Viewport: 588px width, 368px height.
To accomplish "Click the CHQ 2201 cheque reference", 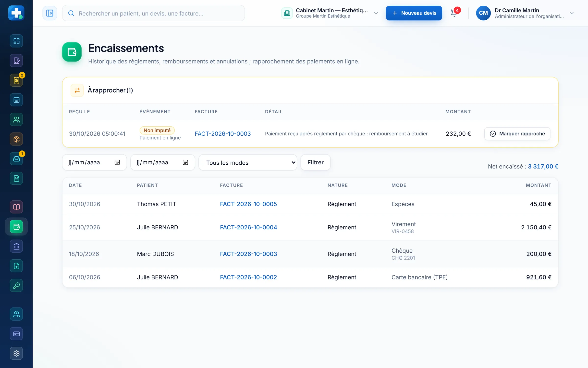I will click(403, 258).
